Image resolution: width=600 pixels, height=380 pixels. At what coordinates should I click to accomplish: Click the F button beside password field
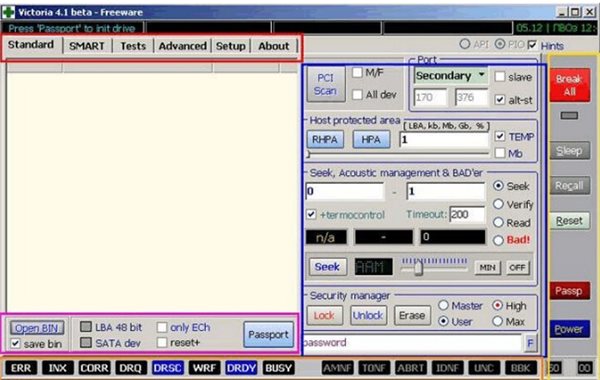pos(530,343)
